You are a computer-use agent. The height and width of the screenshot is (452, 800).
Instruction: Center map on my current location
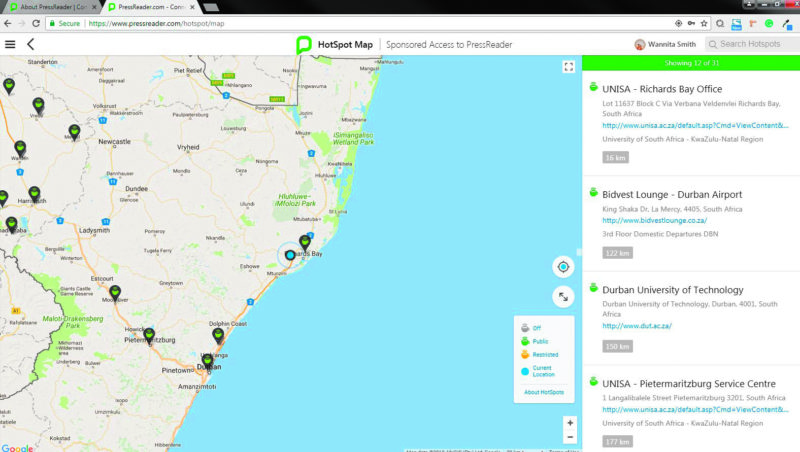click(x=563, y=267)
